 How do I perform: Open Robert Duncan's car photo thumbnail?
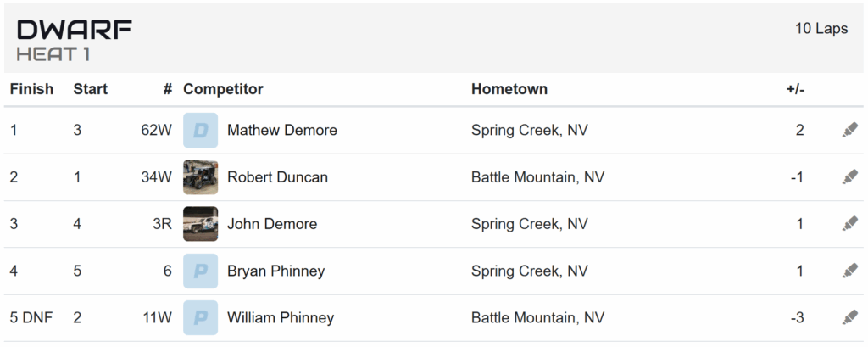pos(200,177)
